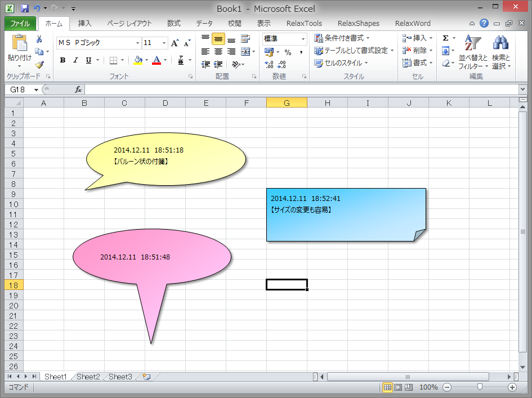
Task: Click the Sort and Filter icon
Action: 473,43
